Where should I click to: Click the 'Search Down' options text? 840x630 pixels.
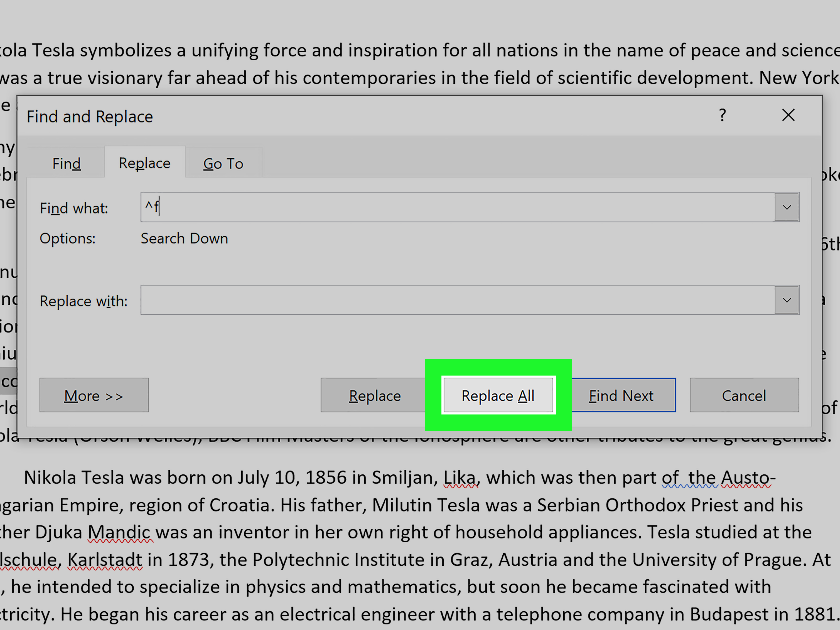[185, 238]
